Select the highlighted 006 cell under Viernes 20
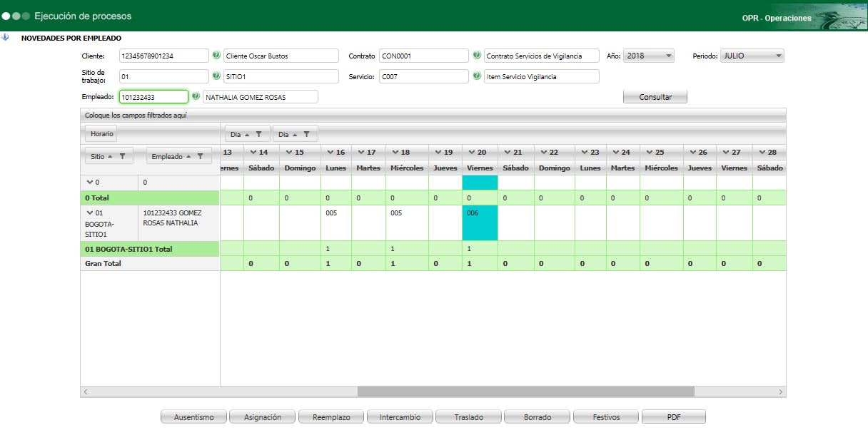This screenshot has height=445, width=868. (x=480, y=223)
